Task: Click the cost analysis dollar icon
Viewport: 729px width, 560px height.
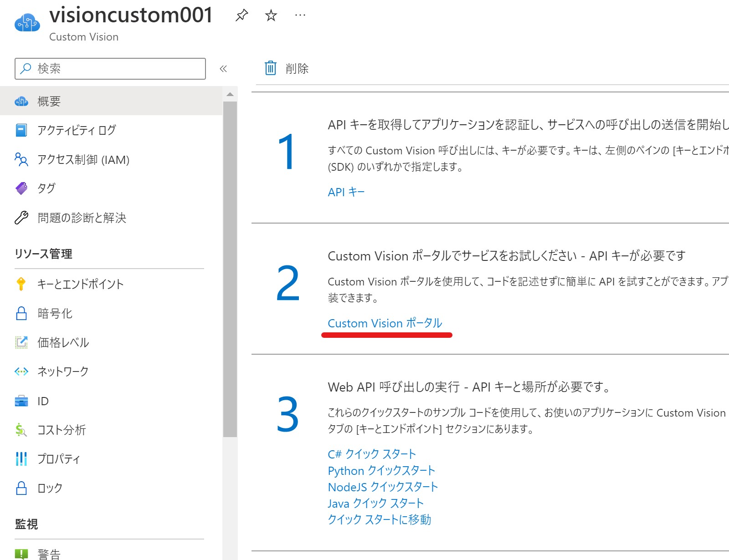Action: (x=21, y=430)
